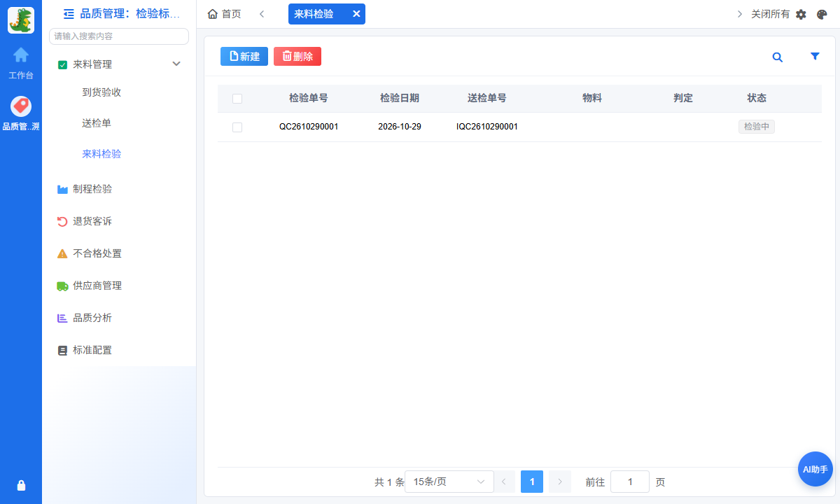Open the 送检单 submenu item
This screenshot has height=504, width=840.
click(97, 123)
